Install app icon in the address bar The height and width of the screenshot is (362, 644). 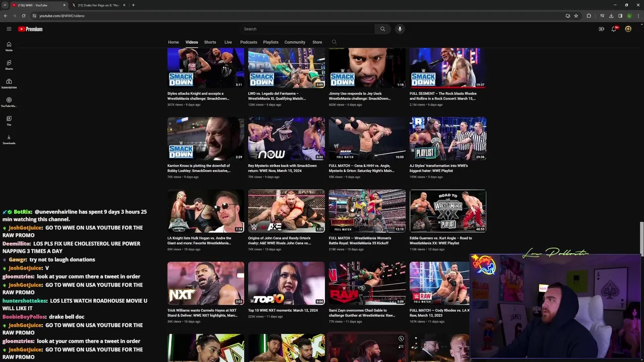(x=568, y=16)
